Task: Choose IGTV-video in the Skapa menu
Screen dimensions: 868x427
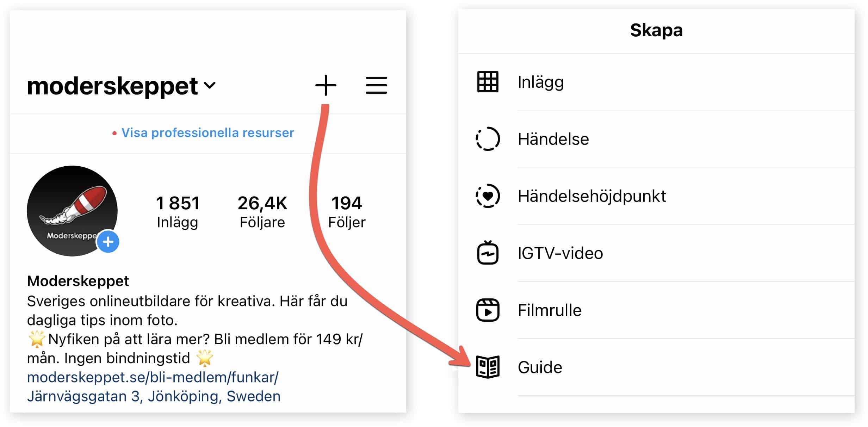Action: (656, 253)
